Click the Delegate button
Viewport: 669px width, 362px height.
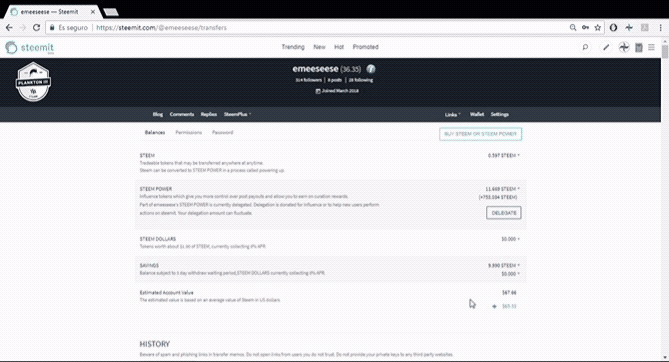point(503,213)
